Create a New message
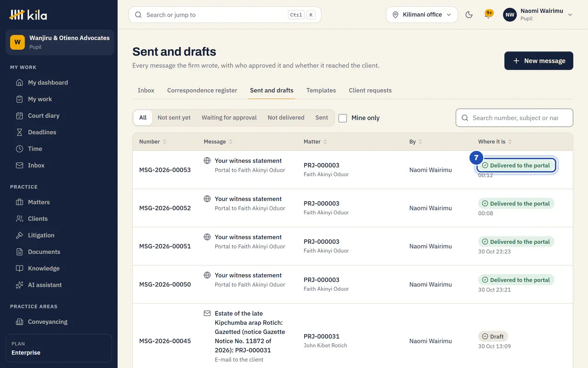This screenshot has height=368, width=588. [539, 61]
